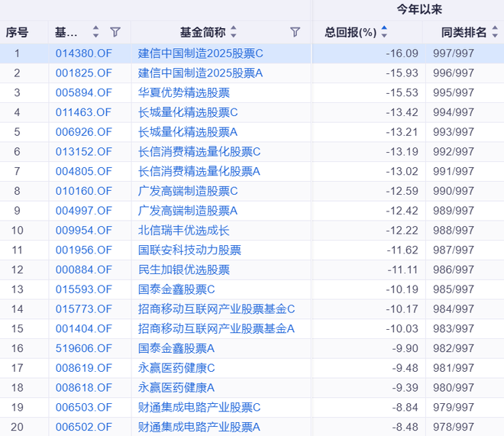The width and height of the screenshot is (504, 436).
Task: Click fund code 011463.OF
Action: [x=83, y=112]
